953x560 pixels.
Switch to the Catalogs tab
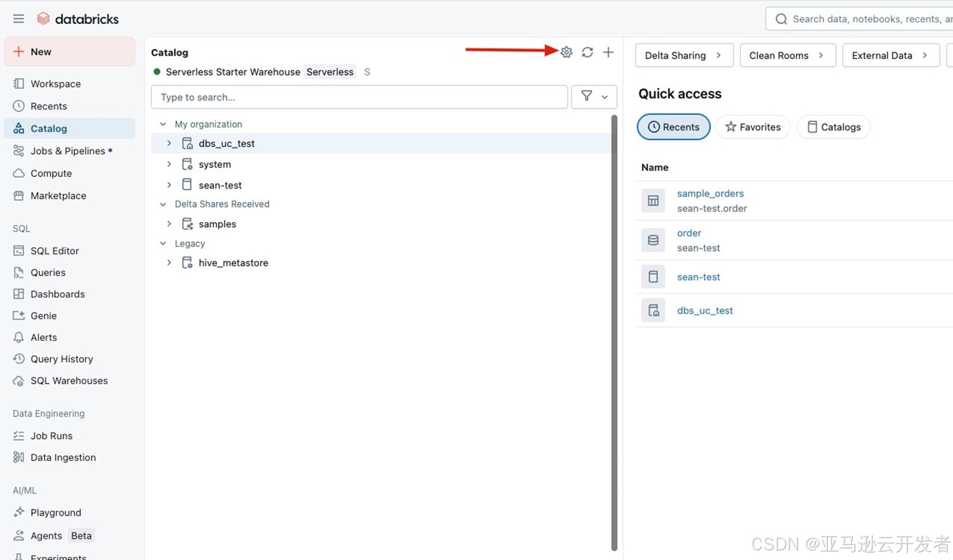tap(834, 127)
